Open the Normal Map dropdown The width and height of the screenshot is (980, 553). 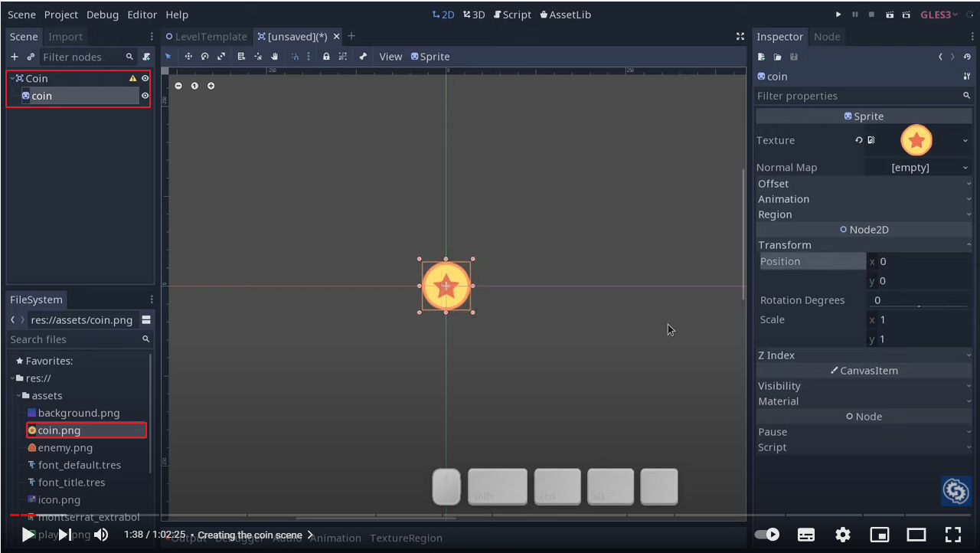point(918,168)
